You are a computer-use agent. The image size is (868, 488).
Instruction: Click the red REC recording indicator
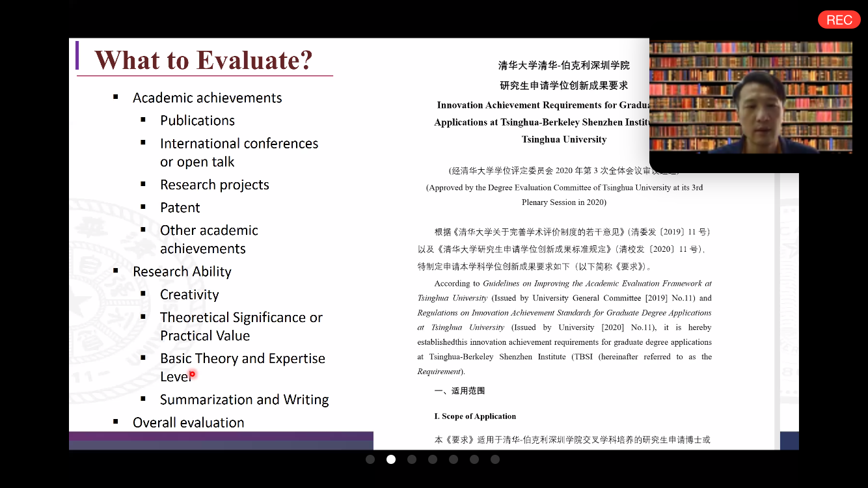point(839,20)
